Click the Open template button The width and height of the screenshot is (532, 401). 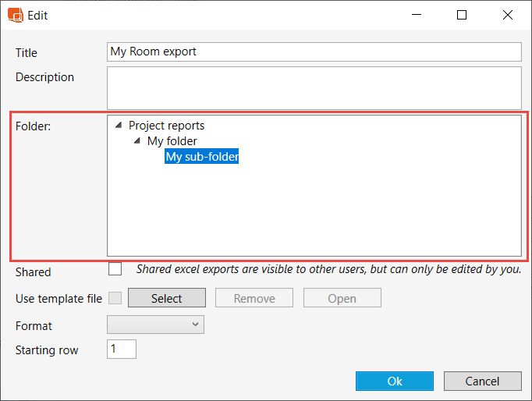tap(342, 298)
